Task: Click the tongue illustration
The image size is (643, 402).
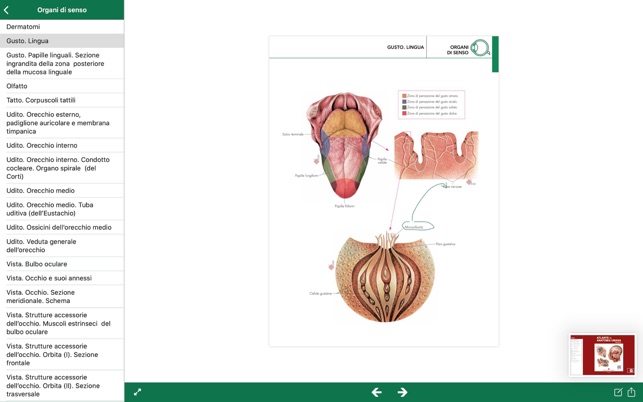Action: [x=345, y=145]
